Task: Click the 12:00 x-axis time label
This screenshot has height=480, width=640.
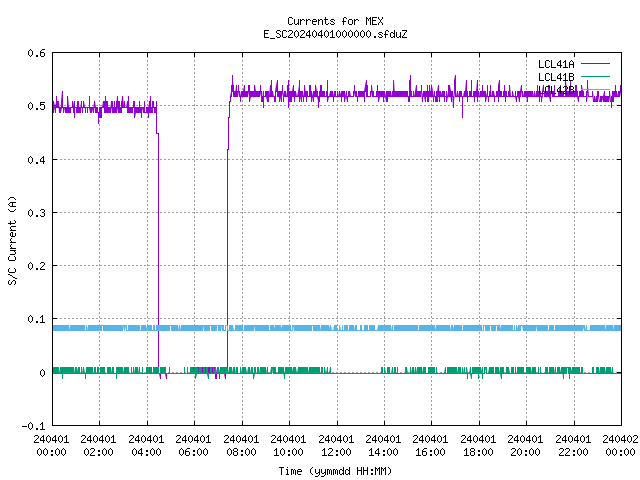Action: point(336,452)
